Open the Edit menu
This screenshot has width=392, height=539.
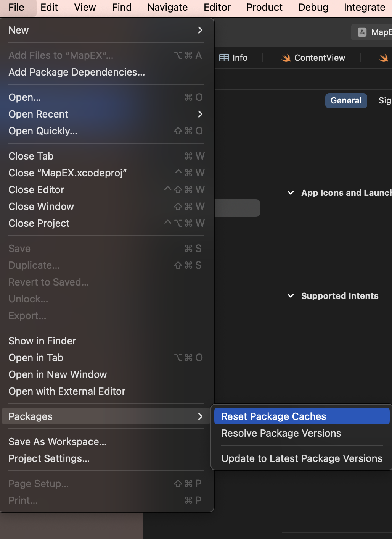49,7
